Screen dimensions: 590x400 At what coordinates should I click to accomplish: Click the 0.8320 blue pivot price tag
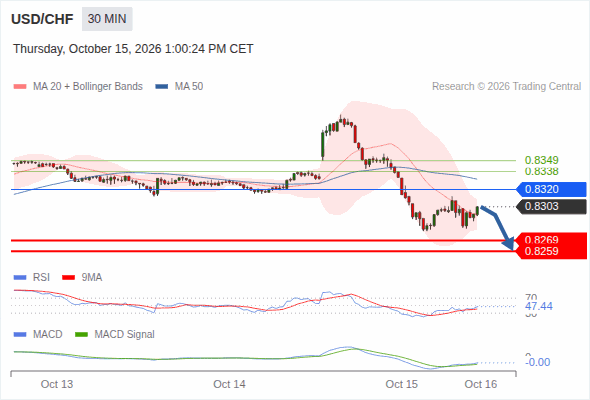coord(551,189)
